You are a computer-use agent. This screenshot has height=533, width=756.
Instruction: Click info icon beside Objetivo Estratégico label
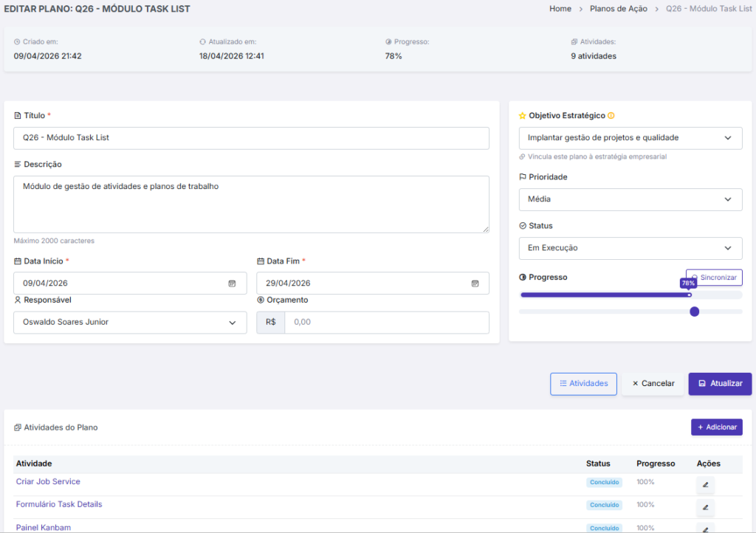tap(611, 116)
